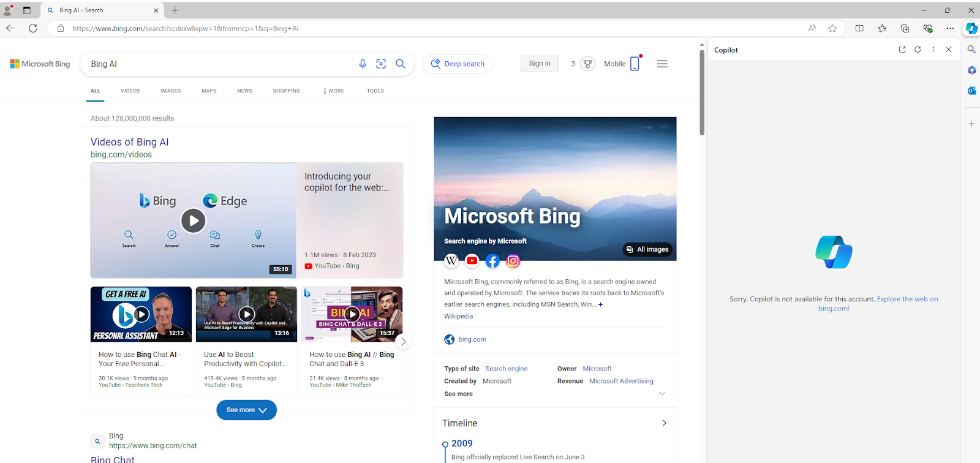Click the browser Refresh button
Viewport: 980px width, 463px height.
(33, 28)
